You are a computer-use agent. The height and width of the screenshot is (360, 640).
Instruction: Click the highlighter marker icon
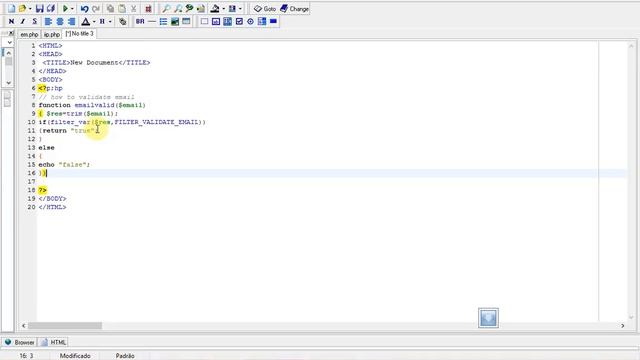[215, 9]
